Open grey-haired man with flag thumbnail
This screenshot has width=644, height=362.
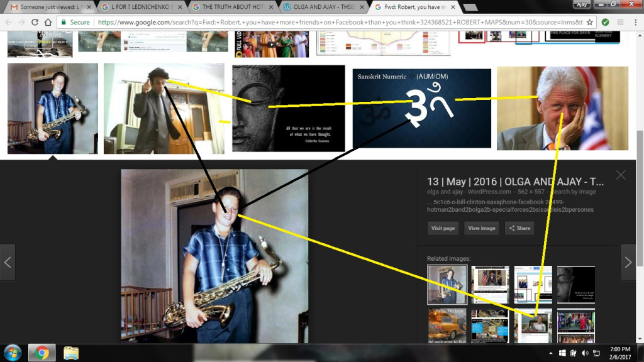562,108
